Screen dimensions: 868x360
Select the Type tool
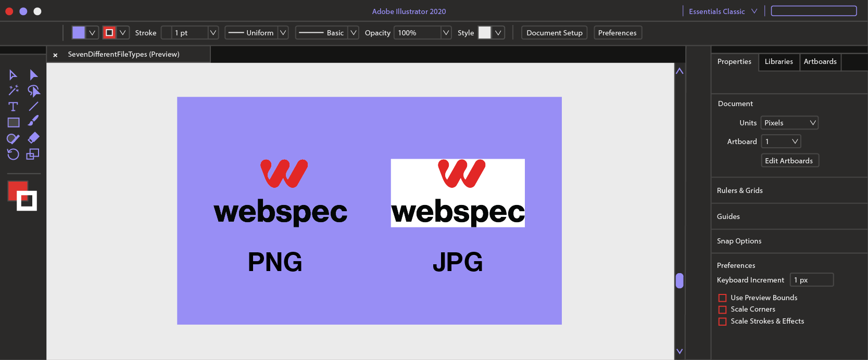pyautogui.click(x=14, y=107)
